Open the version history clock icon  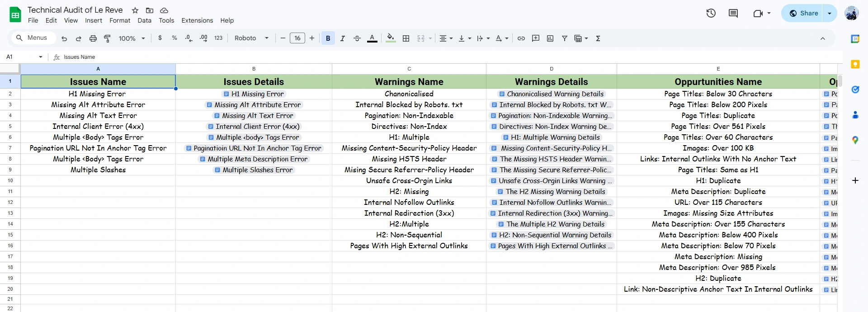[x=711, y=13]
